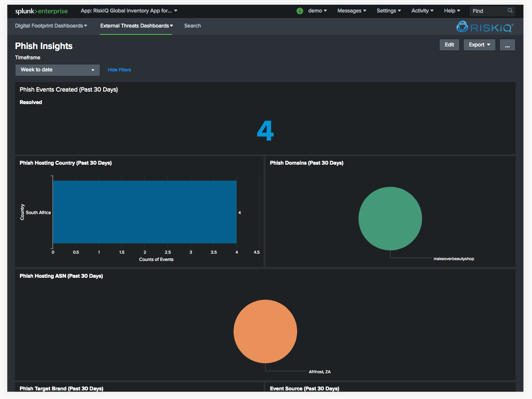Click the Counts of Events axis title

[x=157, y=259]
